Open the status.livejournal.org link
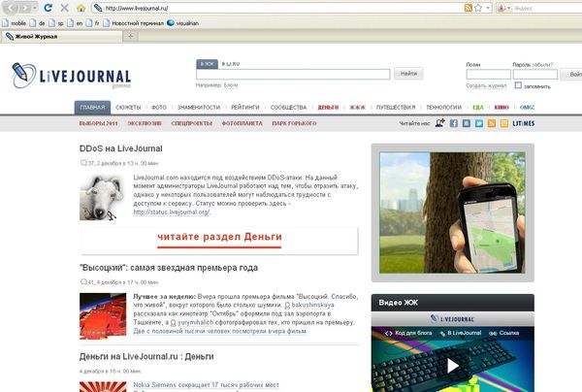Screen dimensions: 582x392 click(x=171, y=212)
